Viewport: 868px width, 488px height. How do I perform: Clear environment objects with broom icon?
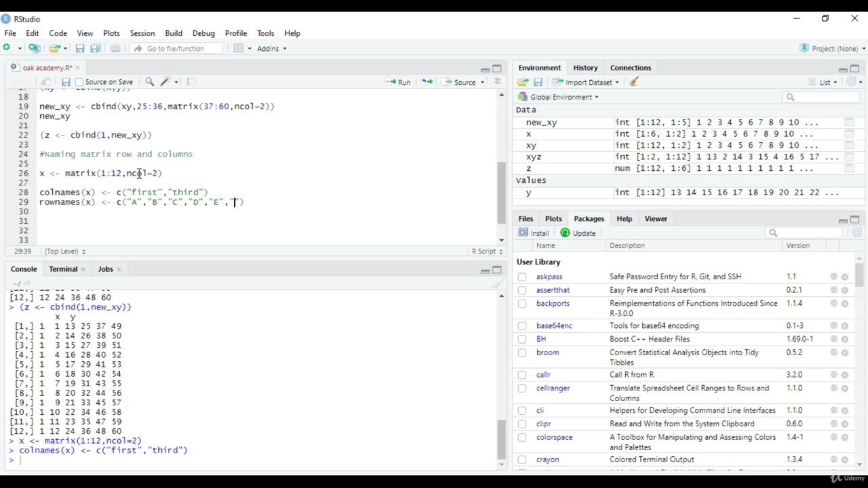click(634, 82)
